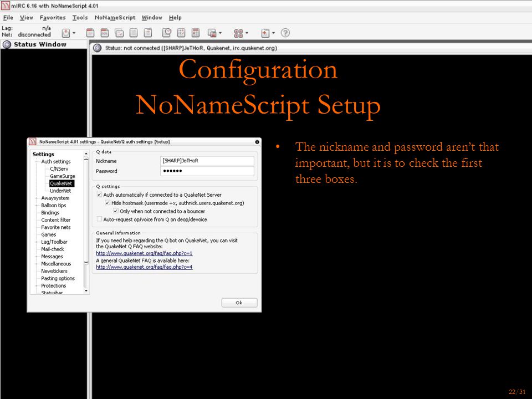The width and height of the screenshot is (532, 399).
Task: Open the Window menu
Action: pyautogui.click(x=152, y=18)
